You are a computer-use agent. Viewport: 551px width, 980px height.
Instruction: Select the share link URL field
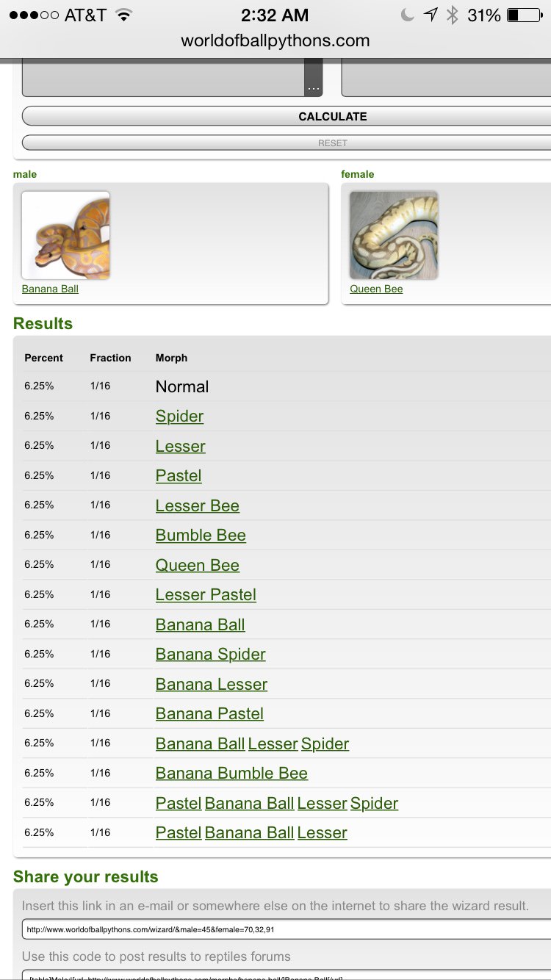point(287,929)
